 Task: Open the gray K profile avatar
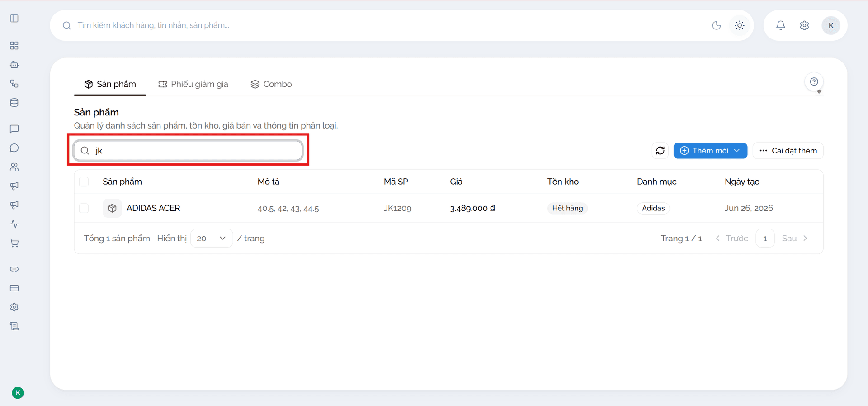pyautogui.click(x=831, y=25)
